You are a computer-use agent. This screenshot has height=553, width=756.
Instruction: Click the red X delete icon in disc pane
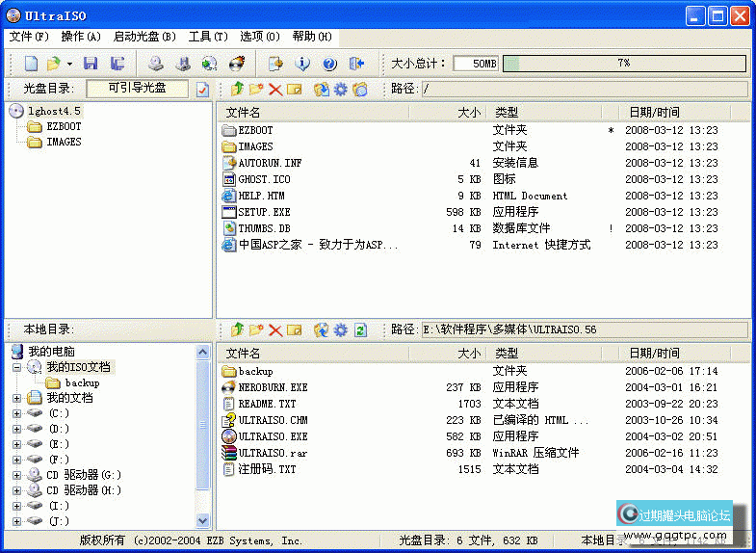coord(274,90)
